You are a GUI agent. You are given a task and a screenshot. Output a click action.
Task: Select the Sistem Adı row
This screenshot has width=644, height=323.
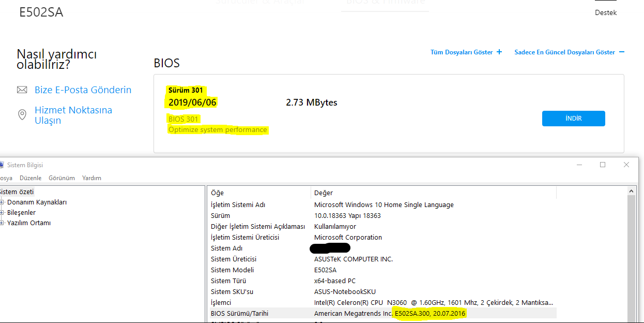382,248
